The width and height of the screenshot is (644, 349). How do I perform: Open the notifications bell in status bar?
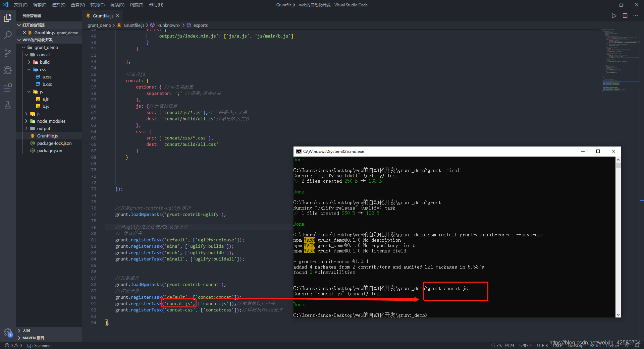[x=637, y=345]
